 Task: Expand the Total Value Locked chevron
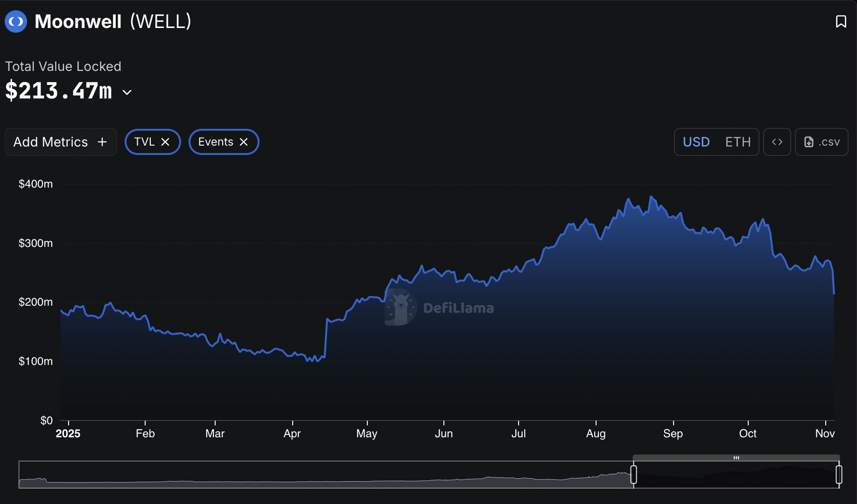click(127, 92)
